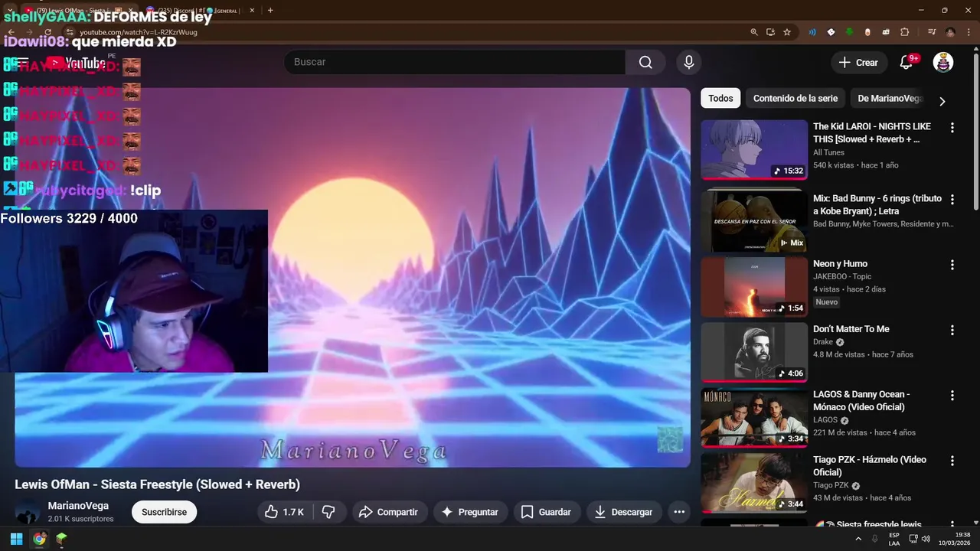The height and width of the screenshot is (551, 980).
Task: Click the Buscar search input field
Action: (455, 62)
